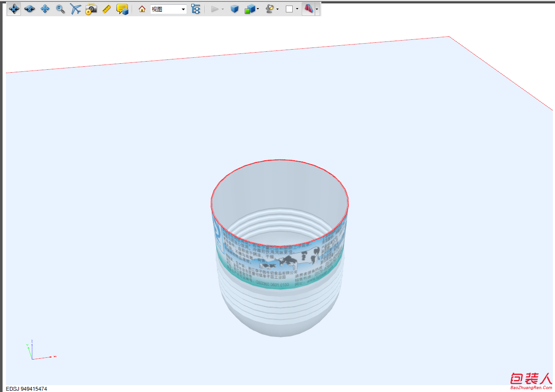Image resolution: width=555 pixels, height=392 pixels.
Task: Click the EDSJ 949415474 text
Action: [27, 389]
